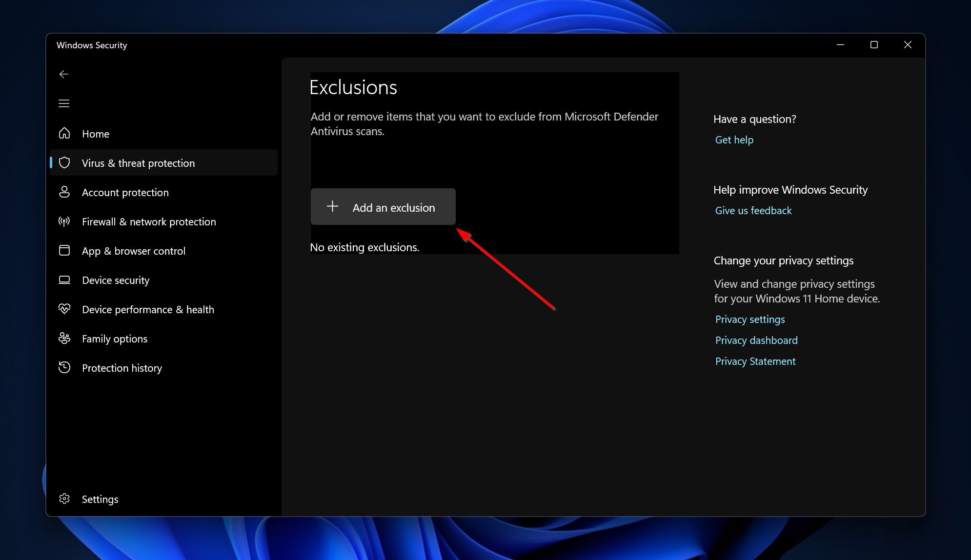The image size is (971, 560).
Task: Click the Home icon in sidebar
Action: pos(64,133)
